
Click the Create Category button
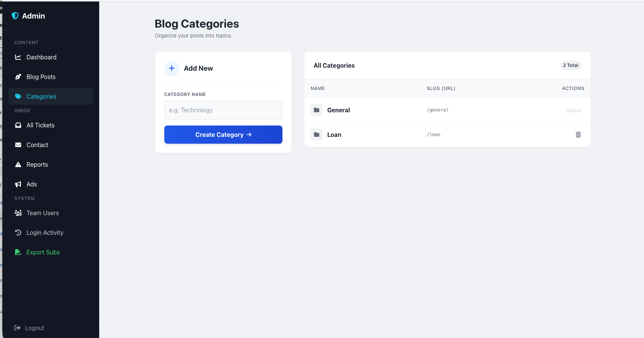click(x=223, y=135)
